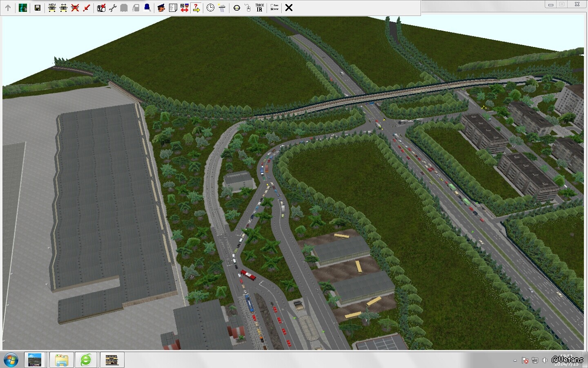Click the volume speaker tray icon
Screen dimensions: 588x368
coord(545,360)
